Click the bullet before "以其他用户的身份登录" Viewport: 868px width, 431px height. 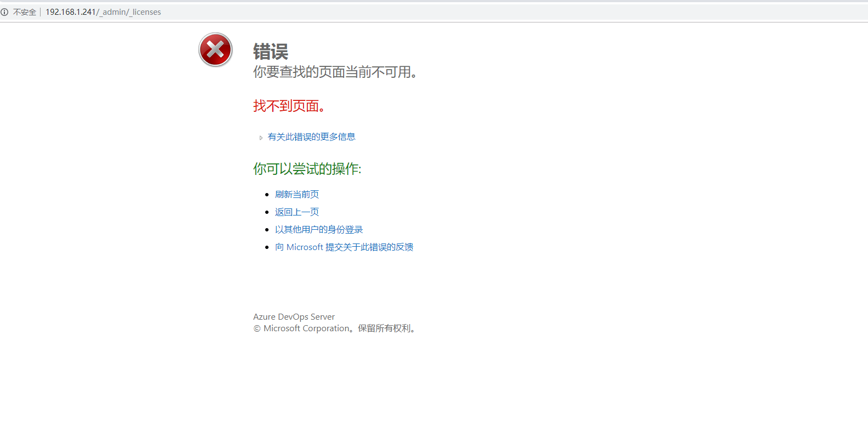(x=267, y=230)
